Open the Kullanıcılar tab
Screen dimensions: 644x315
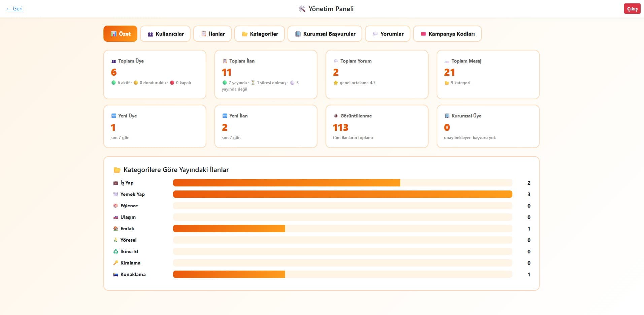pyautogui.click(x=165, y=34)
